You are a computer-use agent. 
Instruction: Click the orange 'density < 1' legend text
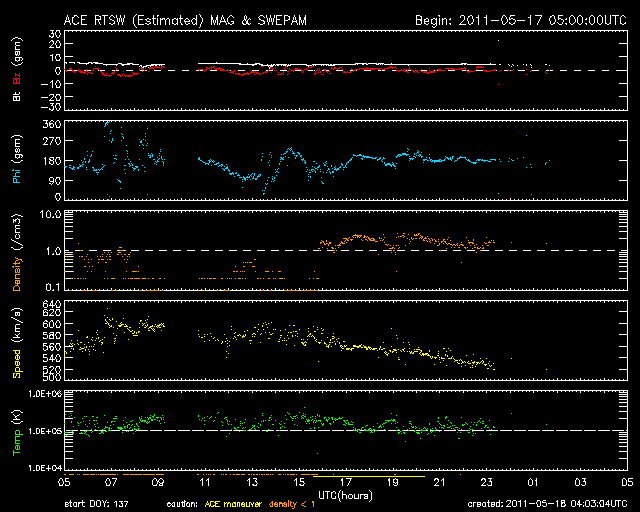pyautogui.click(x=291, y=504)
